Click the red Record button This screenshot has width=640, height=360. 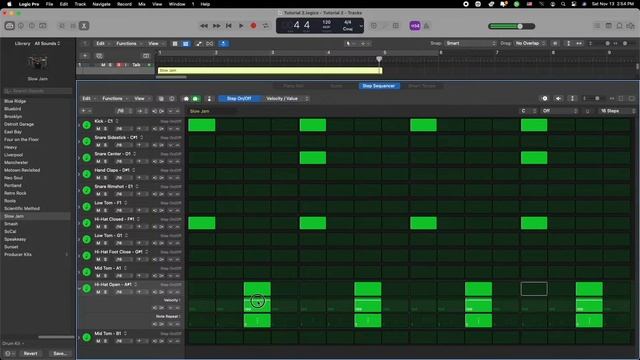(253, 26)
